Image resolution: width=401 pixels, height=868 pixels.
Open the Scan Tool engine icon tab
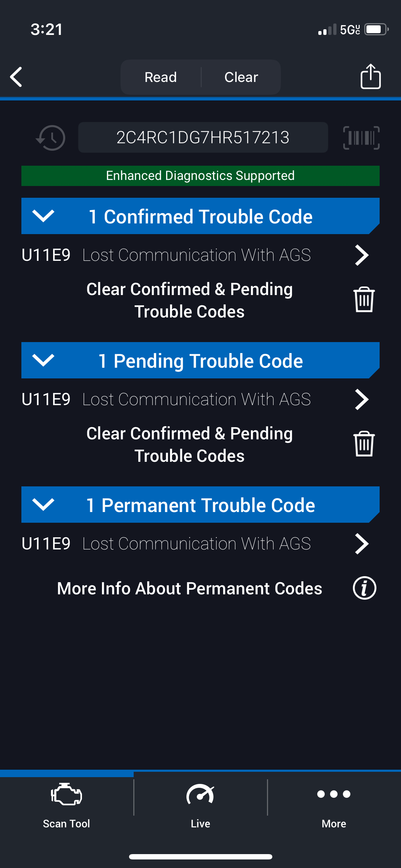click(67, 804)
